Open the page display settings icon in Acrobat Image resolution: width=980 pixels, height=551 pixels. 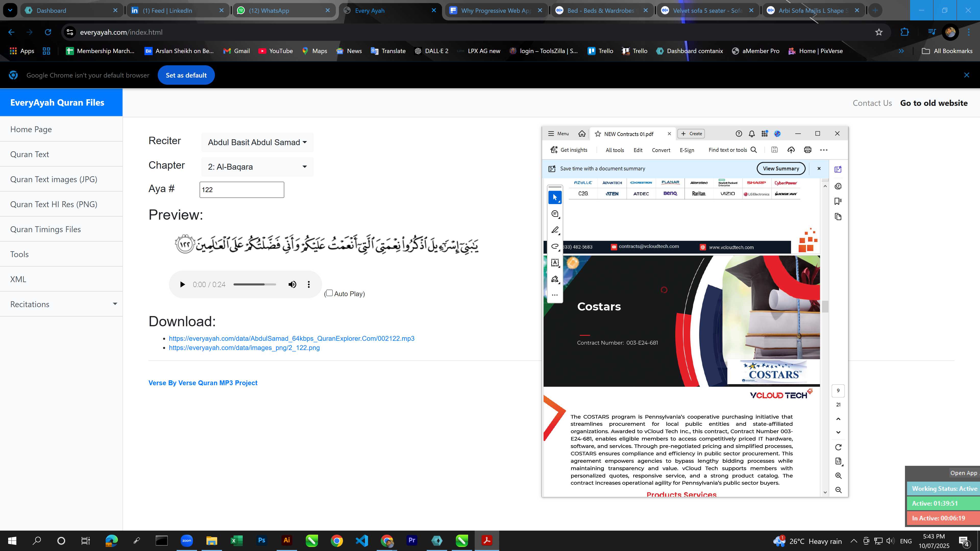point(838,461)
